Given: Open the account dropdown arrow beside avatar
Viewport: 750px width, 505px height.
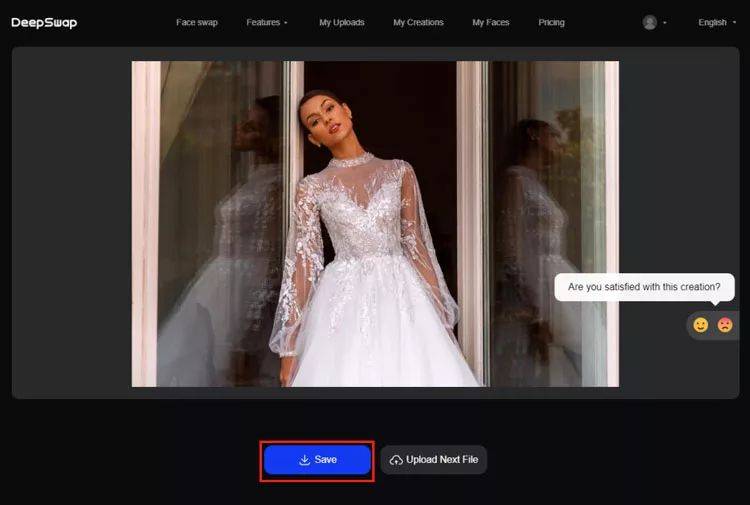Looking at the screenshot, I should (664, 23).
